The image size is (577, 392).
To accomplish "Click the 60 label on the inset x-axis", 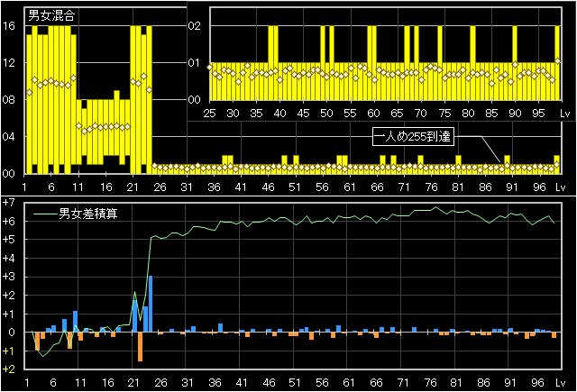I will click(373, 114).
